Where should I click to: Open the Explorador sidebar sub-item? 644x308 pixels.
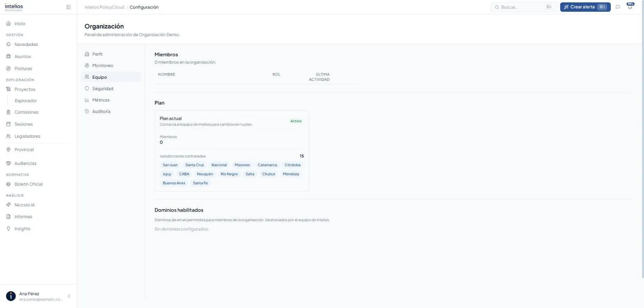coord(26,100)
